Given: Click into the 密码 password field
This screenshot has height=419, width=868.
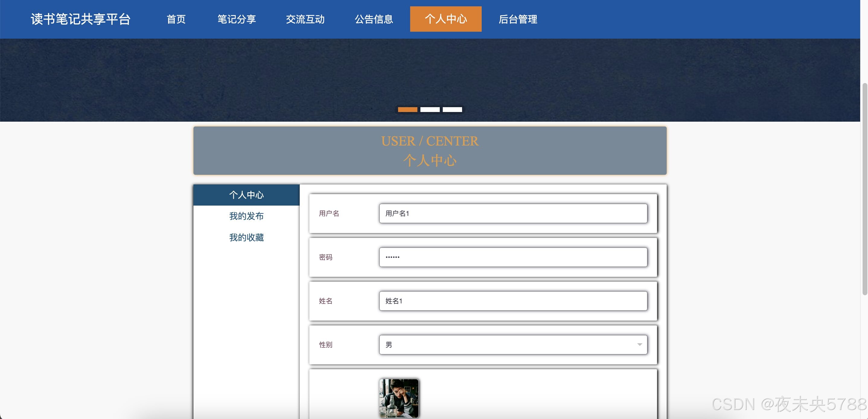Looking at the screenshot, I should point(513,257).
